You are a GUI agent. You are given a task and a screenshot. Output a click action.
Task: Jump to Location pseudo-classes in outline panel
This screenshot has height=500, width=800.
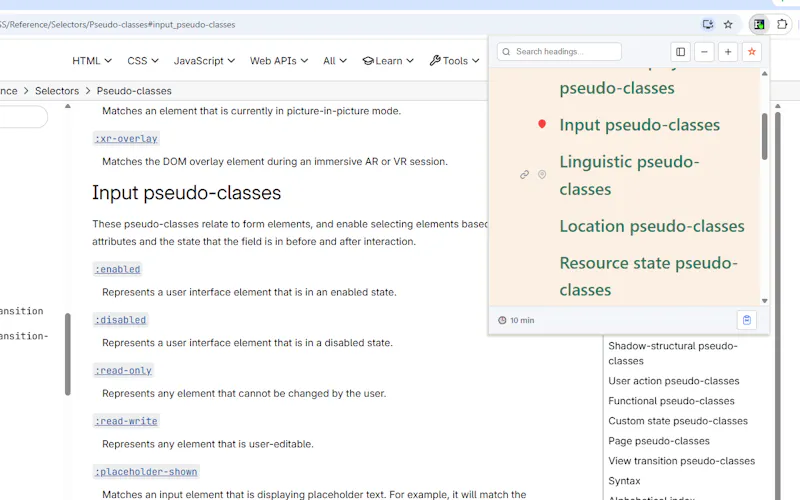(652, 226)
